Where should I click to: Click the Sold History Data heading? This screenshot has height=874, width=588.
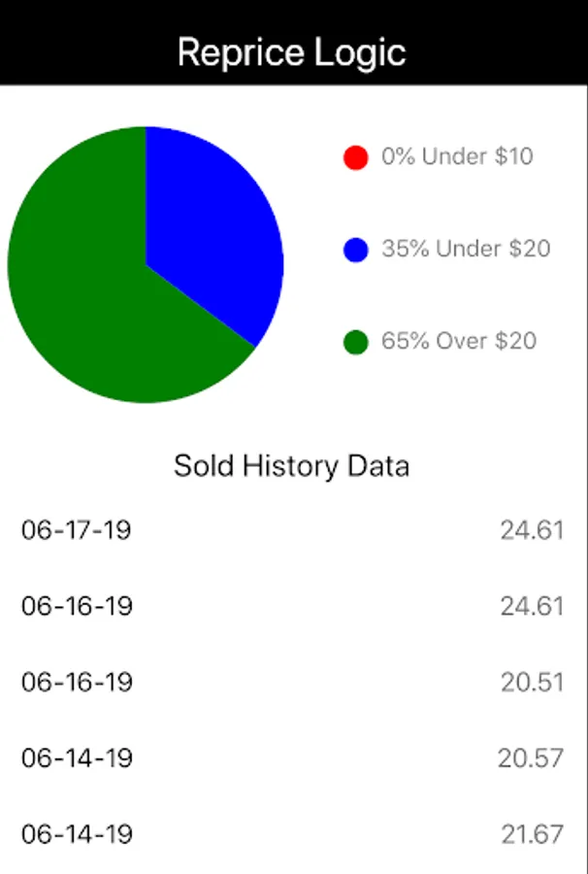click(x=292, y=466)
